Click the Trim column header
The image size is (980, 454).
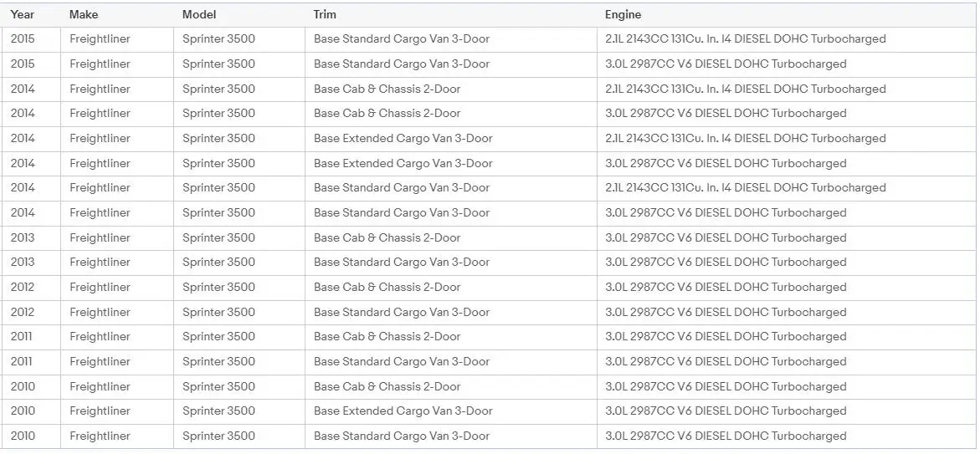coord(326,14)
